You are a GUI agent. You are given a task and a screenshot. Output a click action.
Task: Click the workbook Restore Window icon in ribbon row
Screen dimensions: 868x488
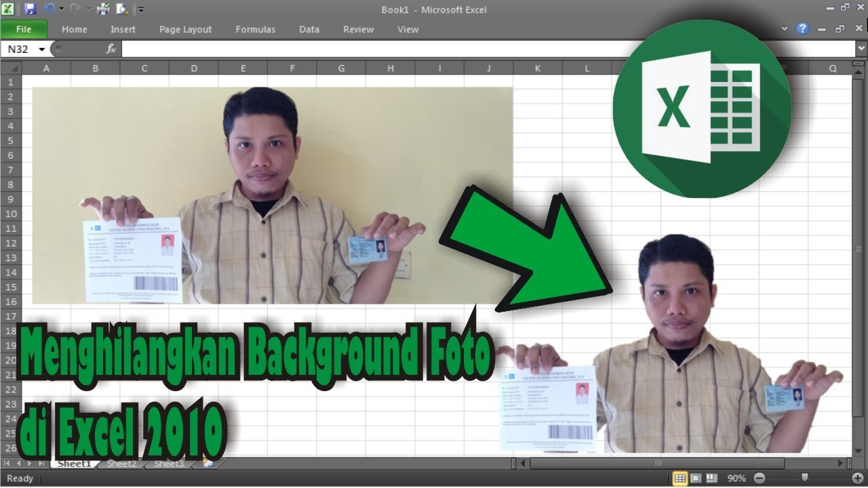tap(841, 29)
